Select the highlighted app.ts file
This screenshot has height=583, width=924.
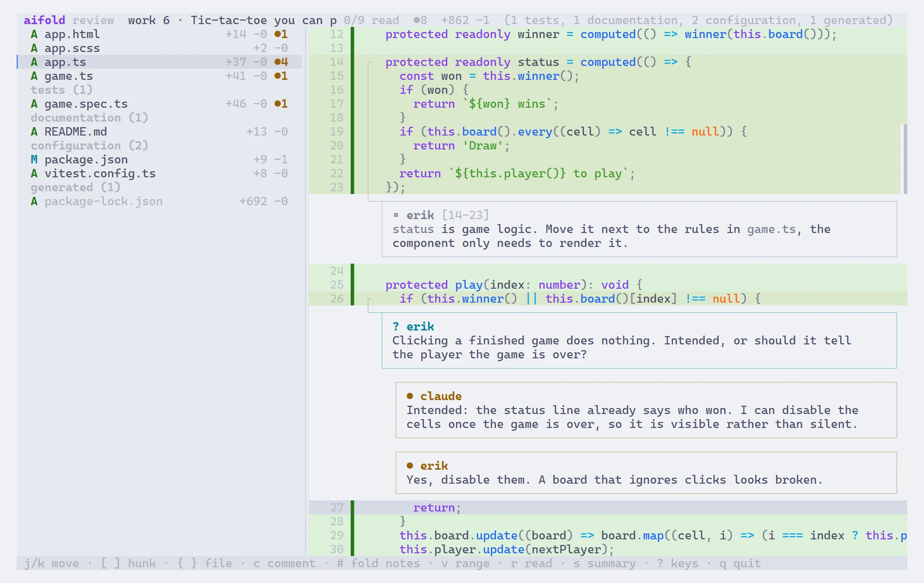coord(159,62)
